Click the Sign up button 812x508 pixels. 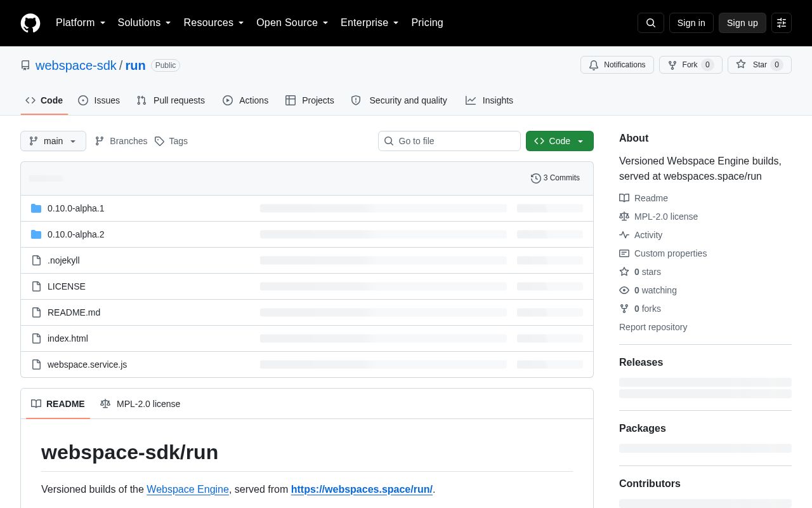742,23
